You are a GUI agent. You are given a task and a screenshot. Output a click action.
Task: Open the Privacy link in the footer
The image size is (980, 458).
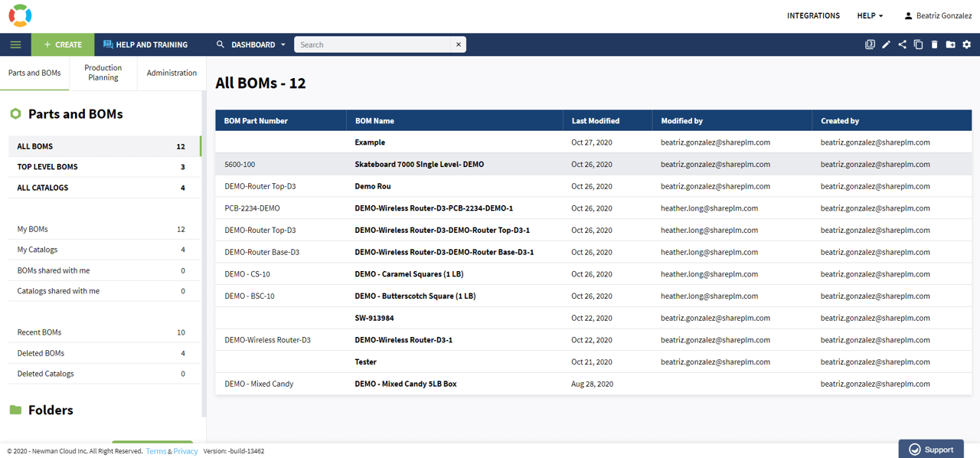184,451
